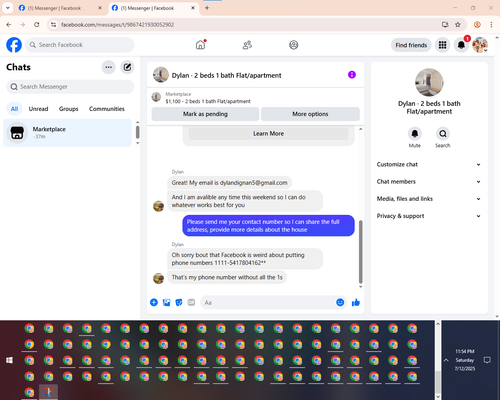Click the conversation scrollbar thumb
500x400 pixels.
pos(360,252)
